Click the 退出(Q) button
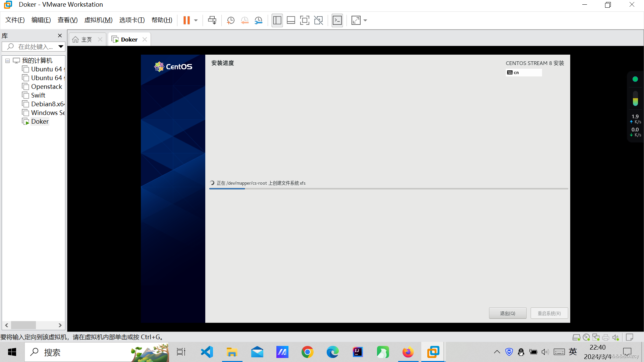Viewport: 644px width, 362px height. coord(507,313)
